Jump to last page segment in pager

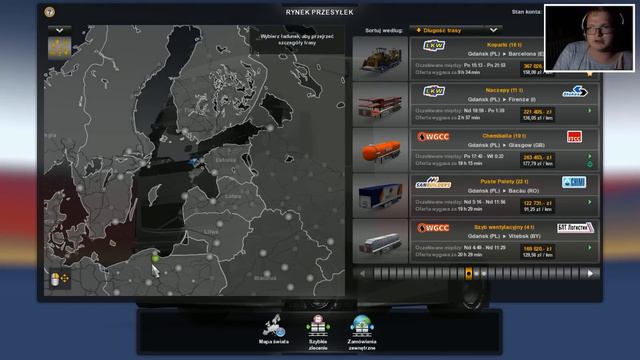(576, 274)
